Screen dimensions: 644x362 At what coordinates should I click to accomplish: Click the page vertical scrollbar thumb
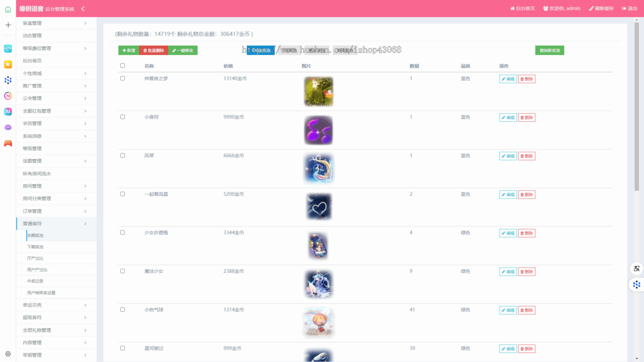[636, 107]
